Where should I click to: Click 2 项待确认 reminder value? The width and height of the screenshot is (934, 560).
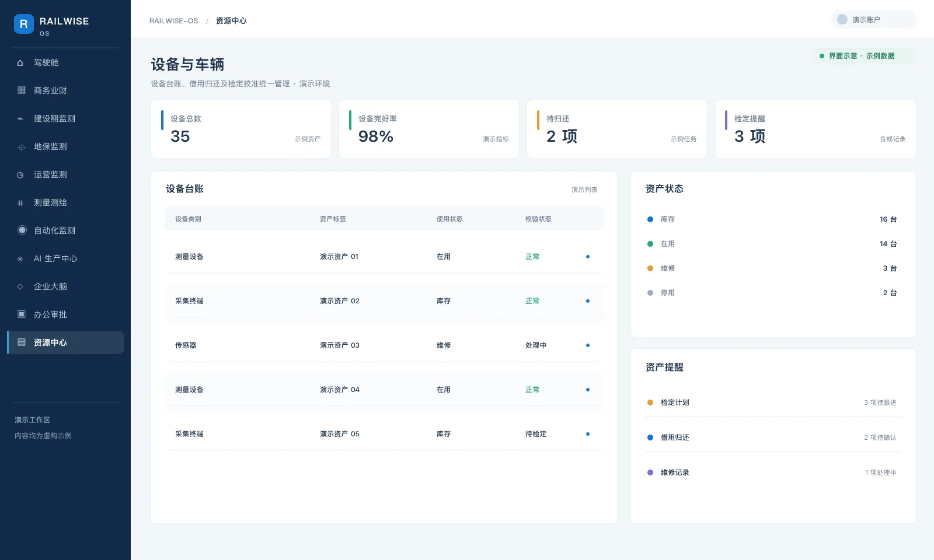click(x=880, y=437)
